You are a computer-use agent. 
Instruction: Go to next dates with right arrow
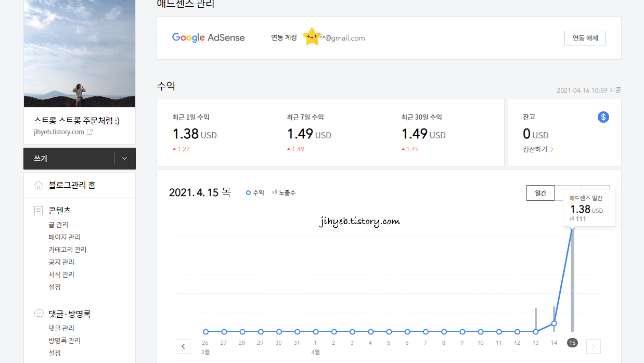(x=594, y=346)
